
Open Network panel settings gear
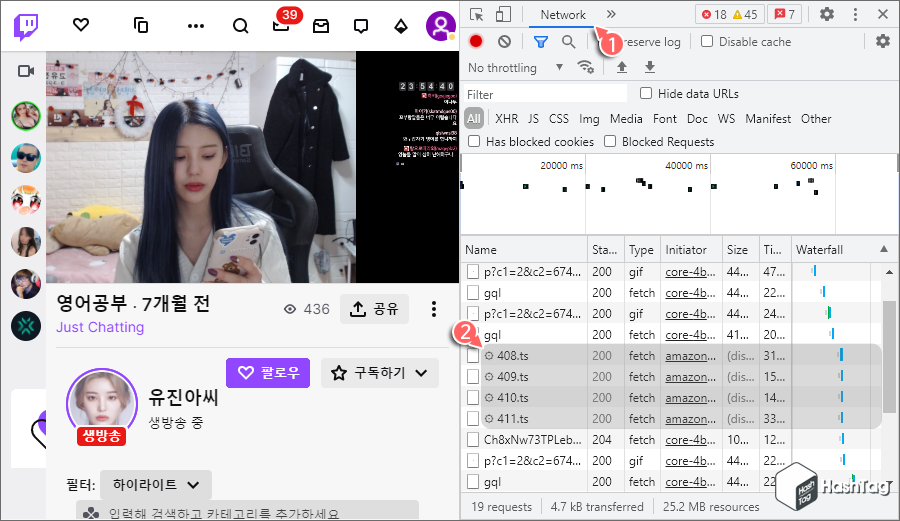coord(882,41)
